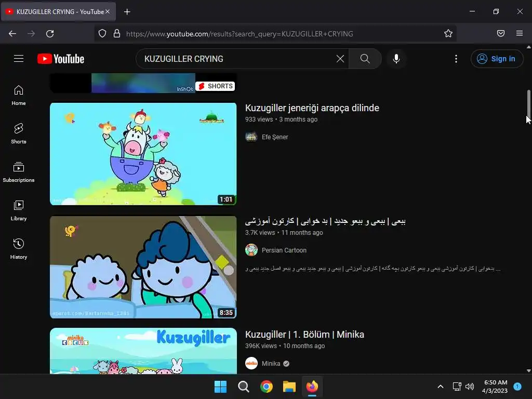The height and width of the screenshot is (399, 532).
Task: Open Windows Start menu
Action: click(220, 387)
